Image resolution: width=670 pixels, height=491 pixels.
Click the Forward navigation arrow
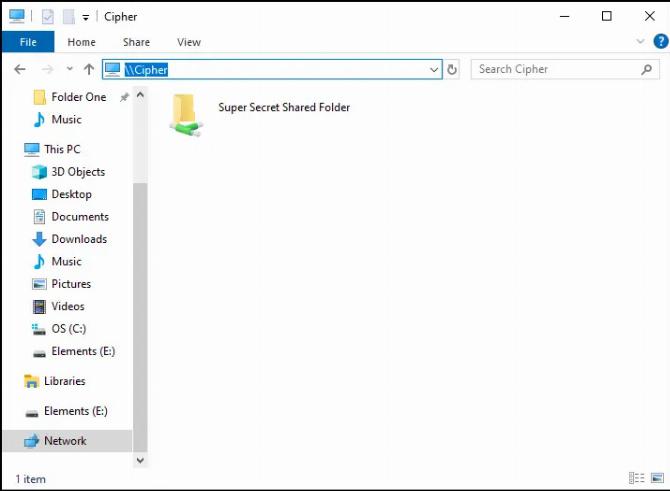(x=47, y=69)
